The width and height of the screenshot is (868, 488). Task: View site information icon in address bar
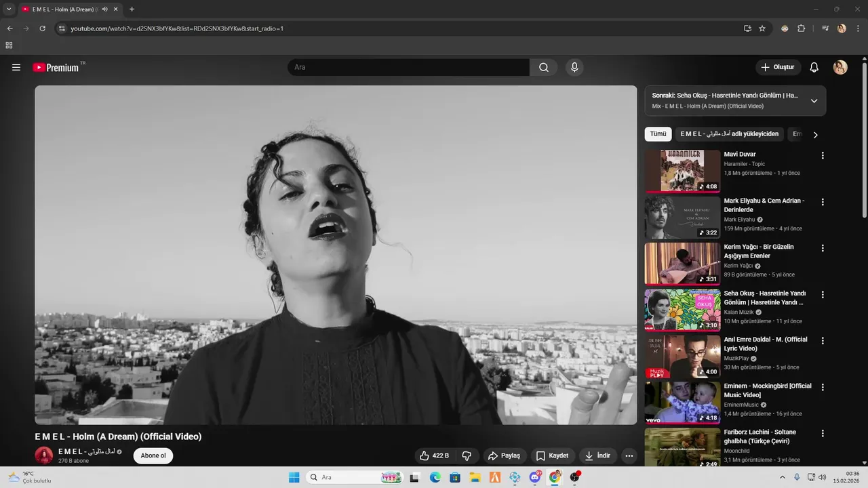[x=61, y=28]
